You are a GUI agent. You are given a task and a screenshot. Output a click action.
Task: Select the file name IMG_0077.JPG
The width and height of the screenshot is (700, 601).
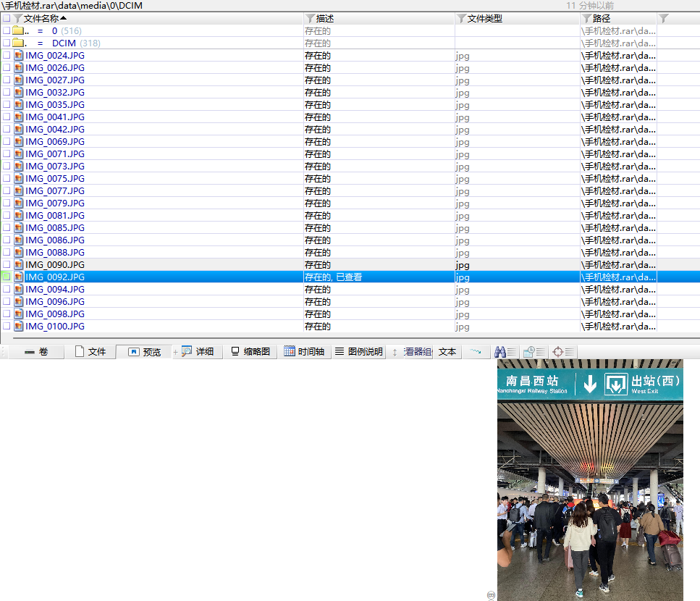[x=55, y=190]
